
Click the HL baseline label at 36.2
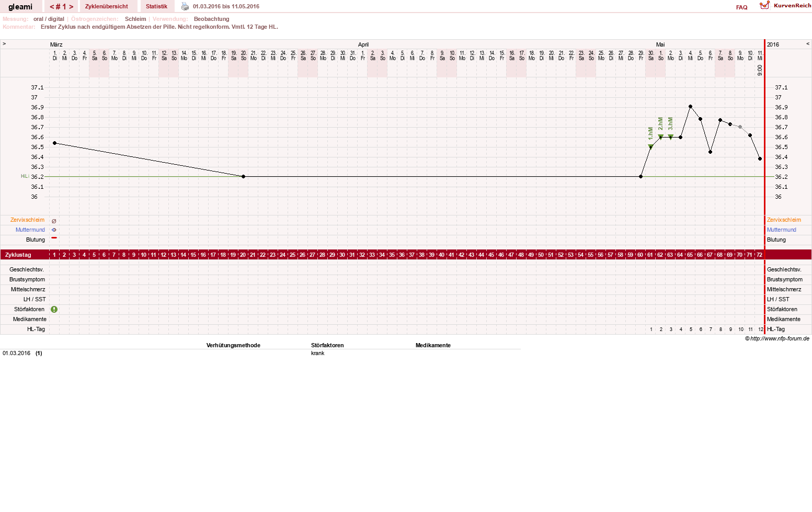point(25,176)
